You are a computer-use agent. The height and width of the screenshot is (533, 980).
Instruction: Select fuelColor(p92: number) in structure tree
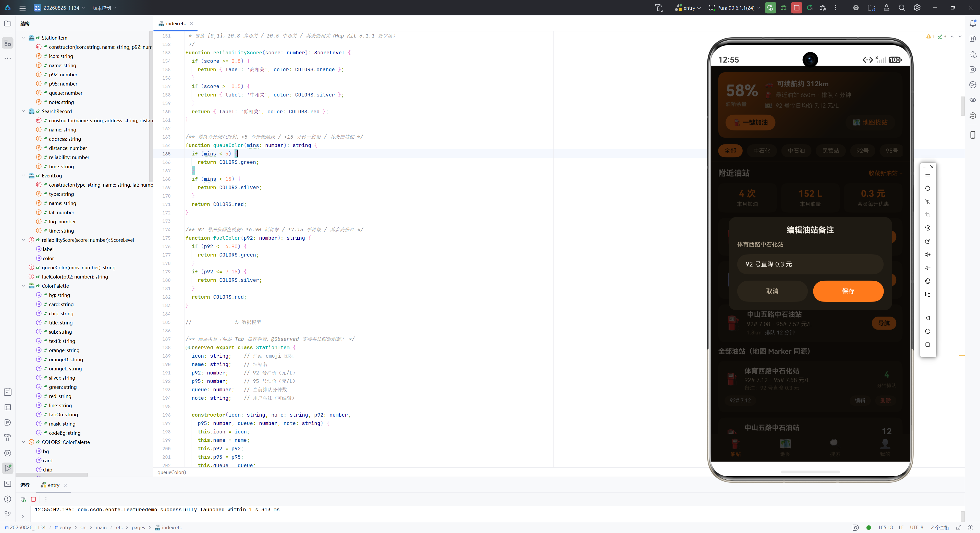pos(75,276)
